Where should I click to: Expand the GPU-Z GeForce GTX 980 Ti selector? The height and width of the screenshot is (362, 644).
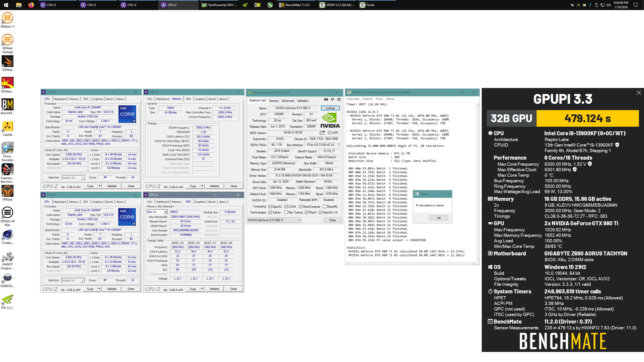[x=274, y=220]
